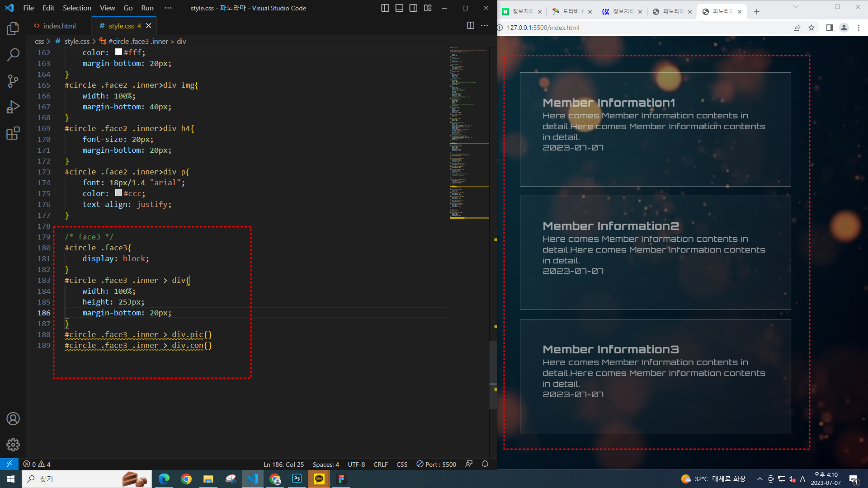Viewport: 868px width, 488px height.
Task: Toggle the primary side bar layout button
Action: click(385, 8)
